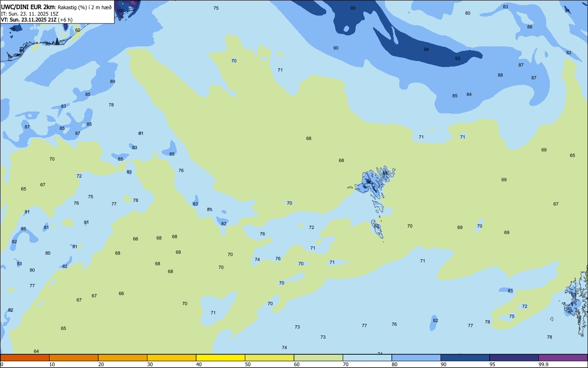Click the humidity value 89 on the map
This screenshot has height=368, width=588.
point(113,82)
